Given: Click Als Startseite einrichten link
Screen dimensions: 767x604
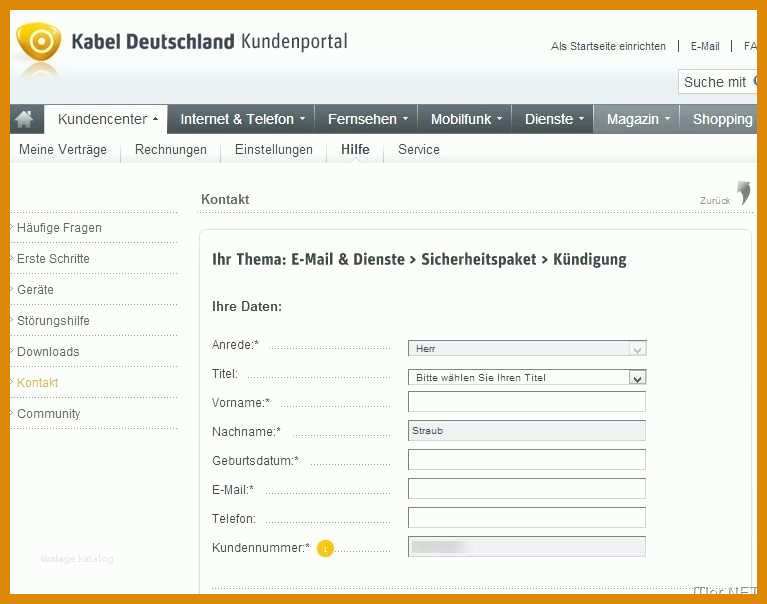Looking at the screenshot, I should [x=608, y=46].
